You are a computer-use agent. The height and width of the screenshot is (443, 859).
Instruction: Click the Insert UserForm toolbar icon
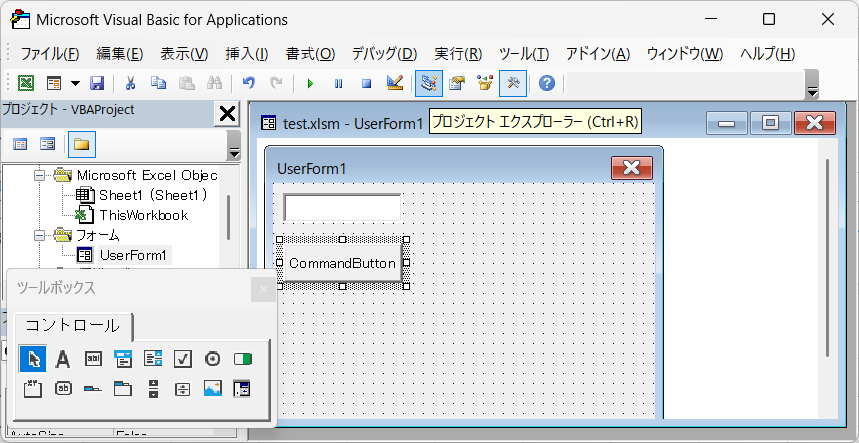54,83
